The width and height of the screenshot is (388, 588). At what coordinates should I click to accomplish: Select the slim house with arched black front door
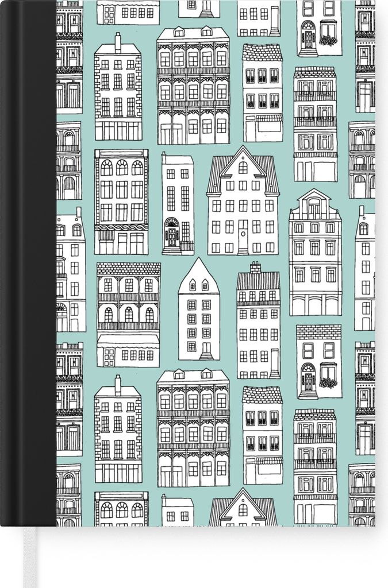coord(178,204)
